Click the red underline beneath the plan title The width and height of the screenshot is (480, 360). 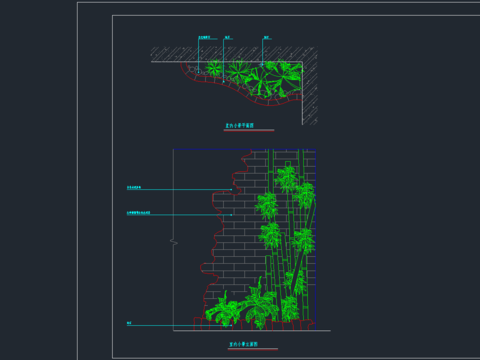tap(249, 130)
